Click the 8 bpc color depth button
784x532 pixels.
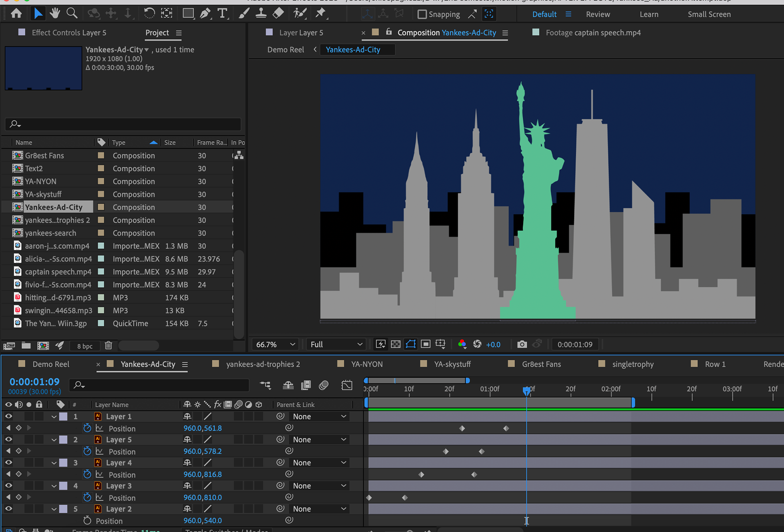tap(85, 346)
